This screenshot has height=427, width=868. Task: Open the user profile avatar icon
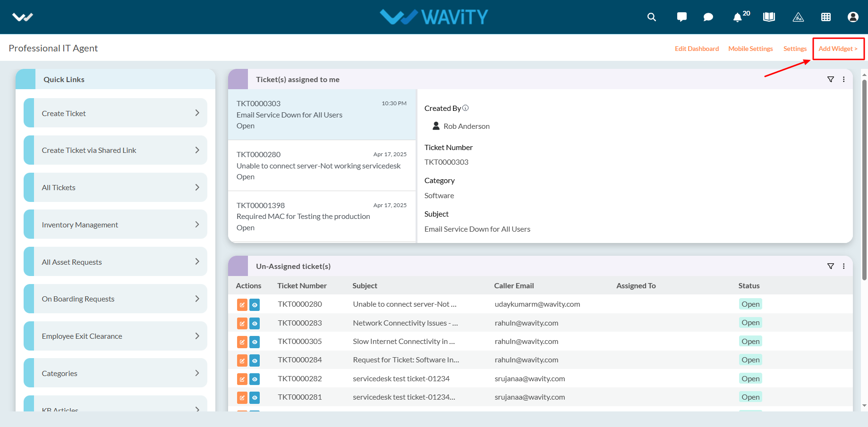[853, 17]
